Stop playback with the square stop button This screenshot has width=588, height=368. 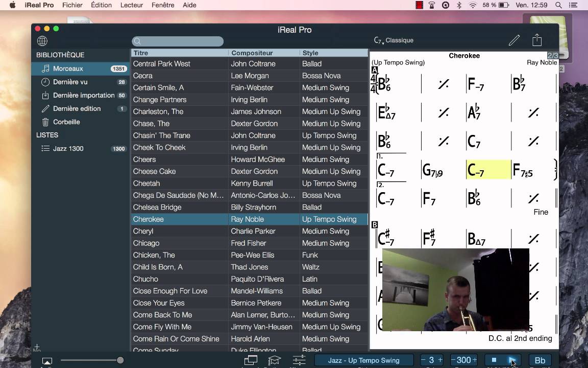494,360
